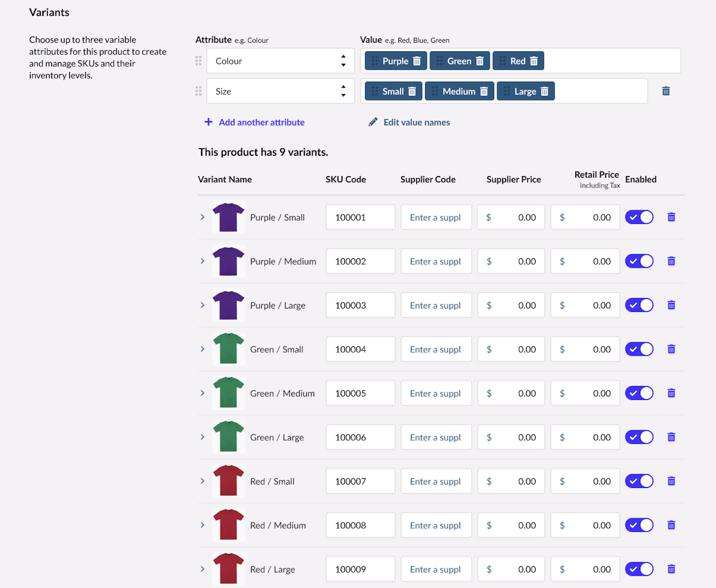This screenshot has height=588, width=716.
Task: Remove the Medium size value tag
Action: (x=484, y=92)
